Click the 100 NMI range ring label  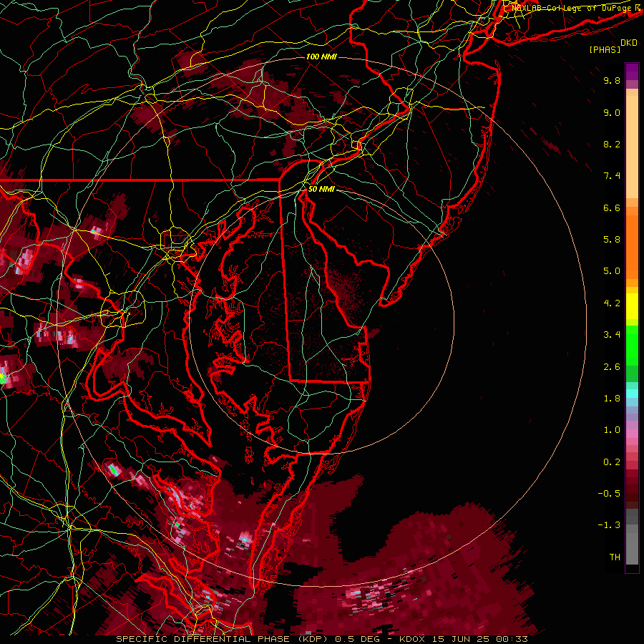coord(321,57)
